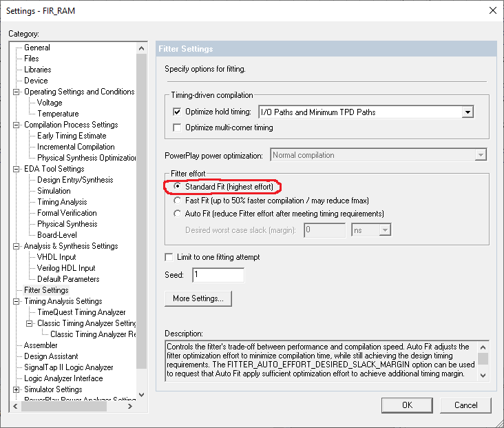
Task: Select Early Timing Estimate item
Action: 72,136
